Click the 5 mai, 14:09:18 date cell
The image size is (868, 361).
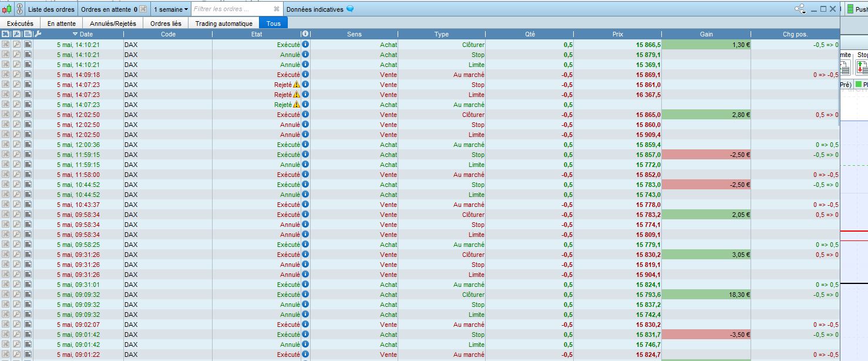[x=78, y=75]
